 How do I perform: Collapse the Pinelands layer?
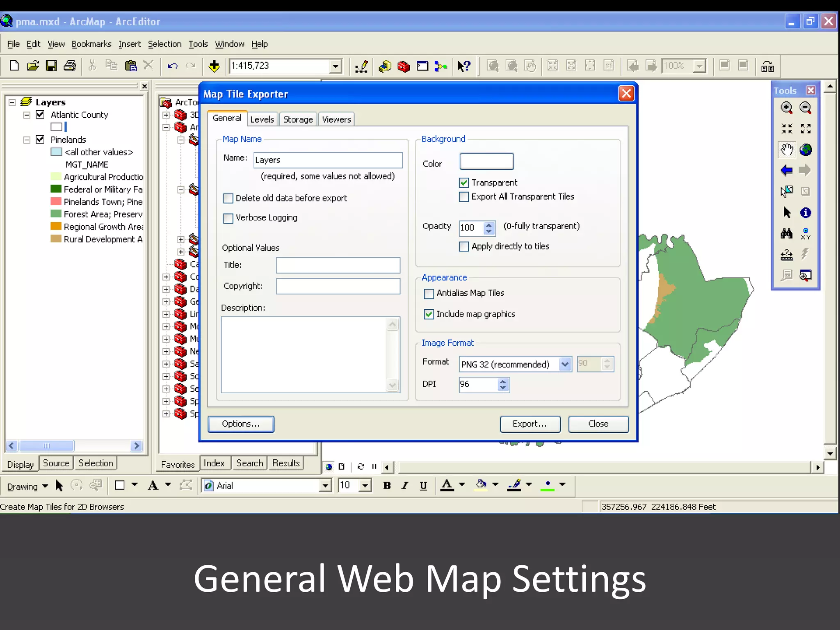pyautogui.click(x=27, y=140)
